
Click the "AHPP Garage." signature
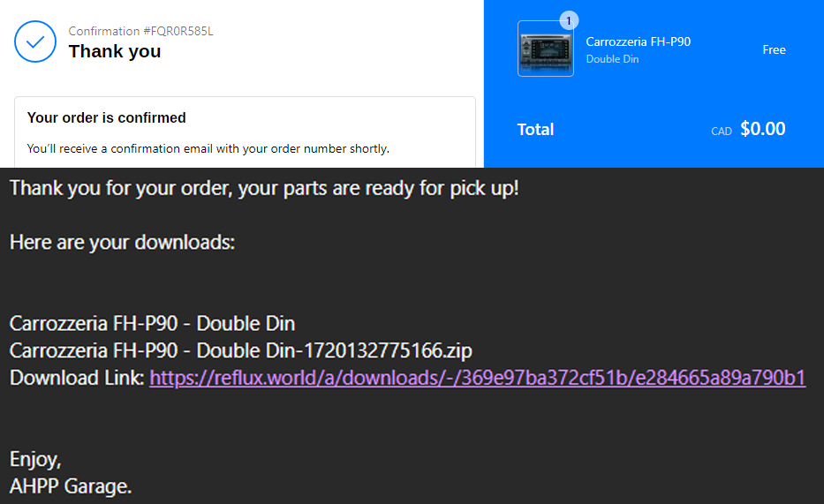tap(71, 485)
